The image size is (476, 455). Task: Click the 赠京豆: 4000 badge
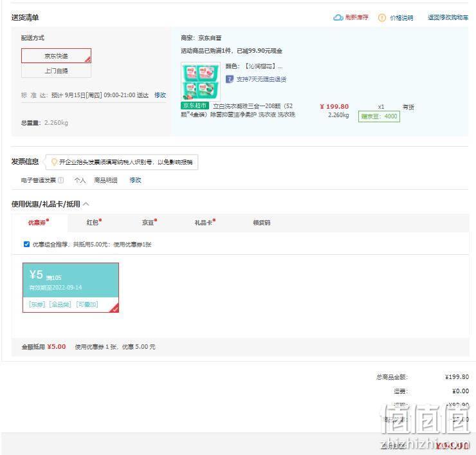pyautogui.click(x=379, y=116)
